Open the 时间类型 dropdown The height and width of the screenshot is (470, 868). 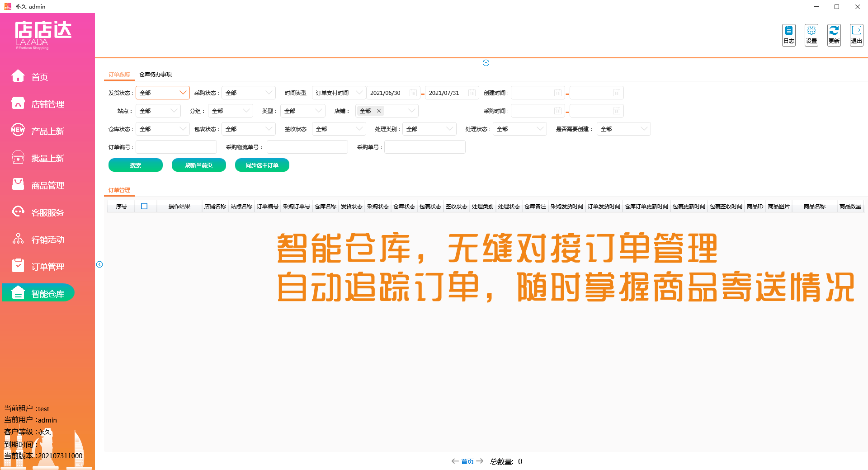tap(339, 93)
